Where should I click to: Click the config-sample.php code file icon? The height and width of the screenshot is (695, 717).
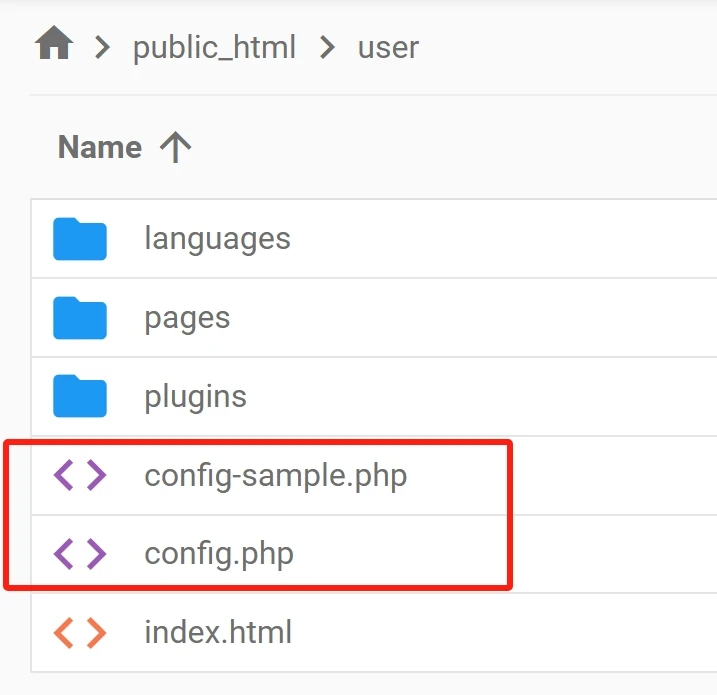80,475
